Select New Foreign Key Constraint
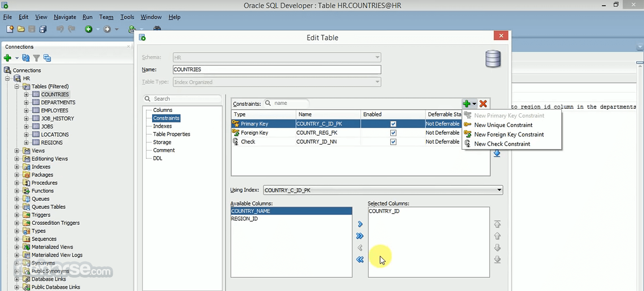The width and height of the screenshot is (644, 291). (509, 134)
